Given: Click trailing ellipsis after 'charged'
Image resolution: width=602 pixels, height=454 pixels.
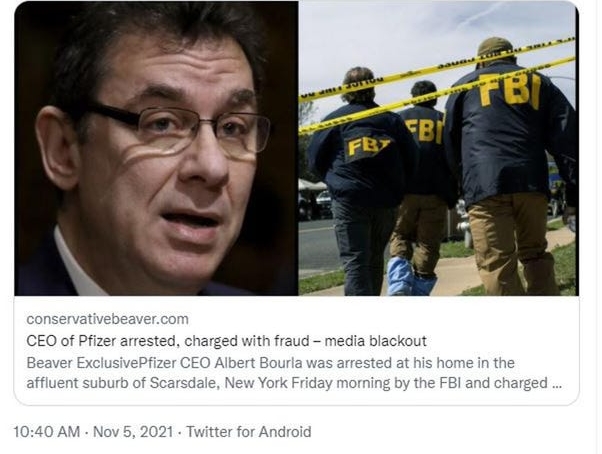Looking at the screenshot, I should click(556, 384).
